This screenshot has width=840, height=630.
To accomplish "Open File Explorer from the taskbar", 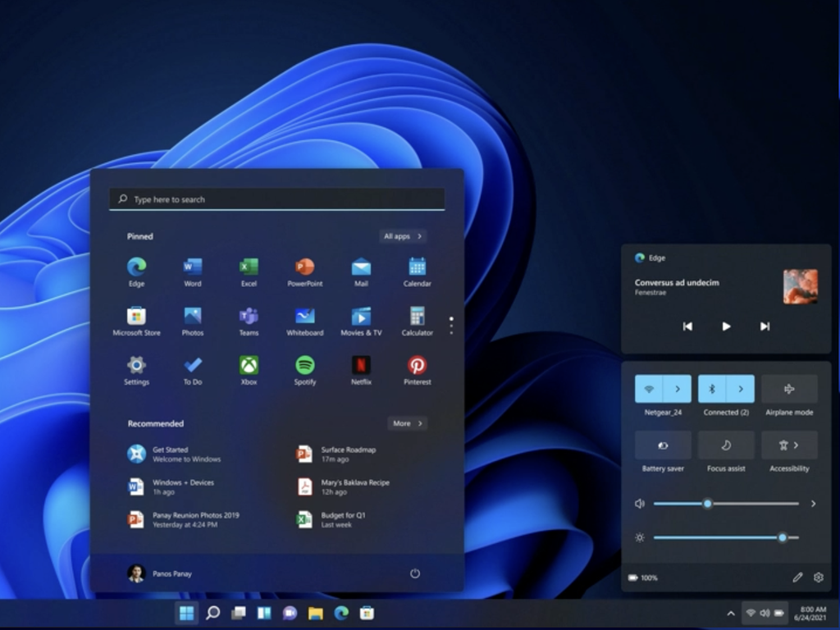I will coord(316,613).
